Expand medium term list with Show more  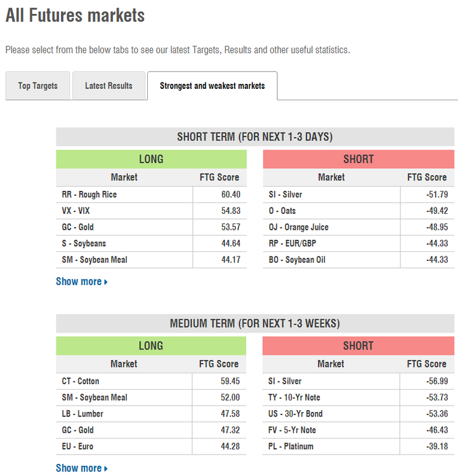tap(82, 468)
